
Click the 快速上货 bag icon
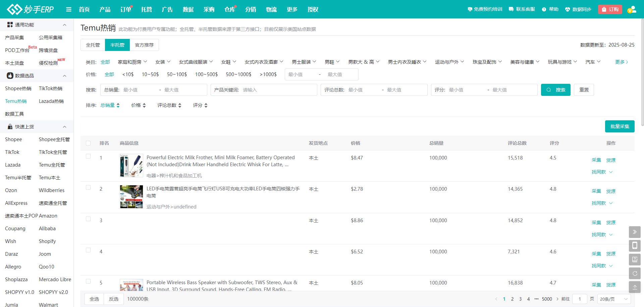coord(10,127)
